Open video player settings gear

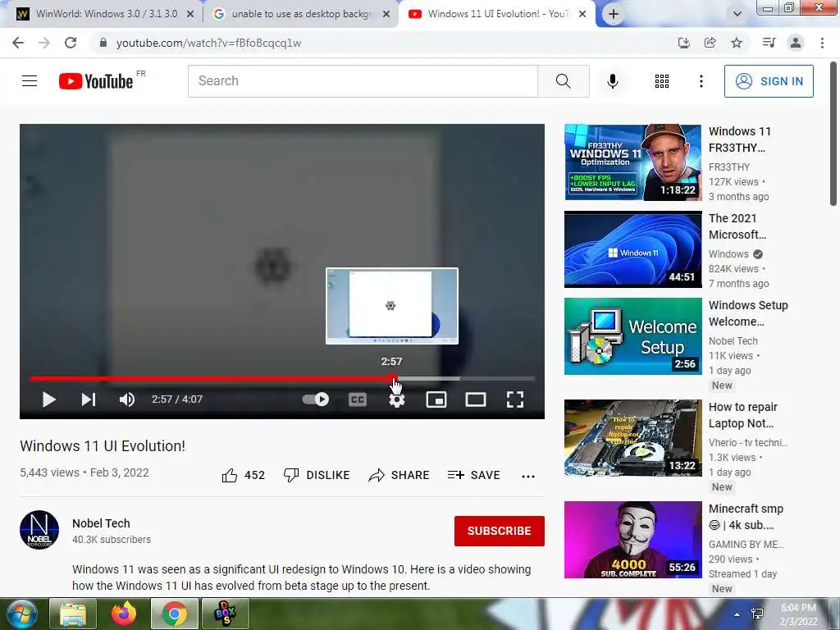396,400
